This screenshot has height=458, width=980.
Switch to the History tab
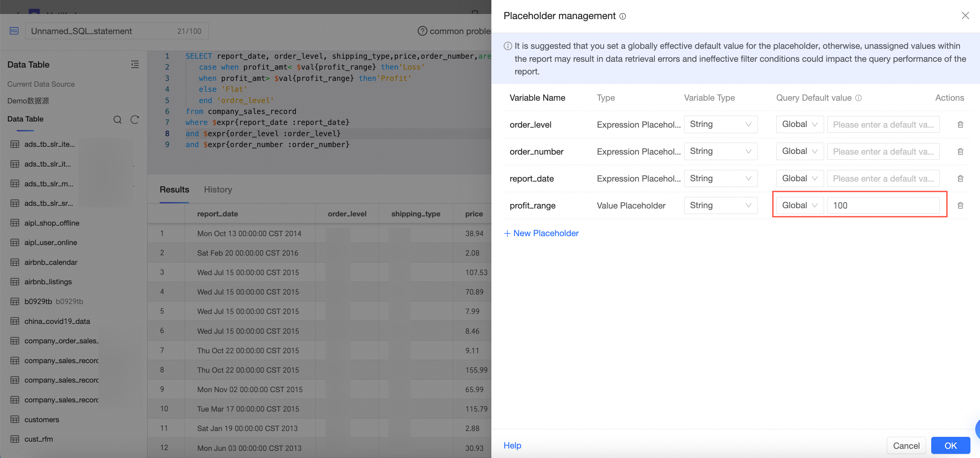coord(218,189)
